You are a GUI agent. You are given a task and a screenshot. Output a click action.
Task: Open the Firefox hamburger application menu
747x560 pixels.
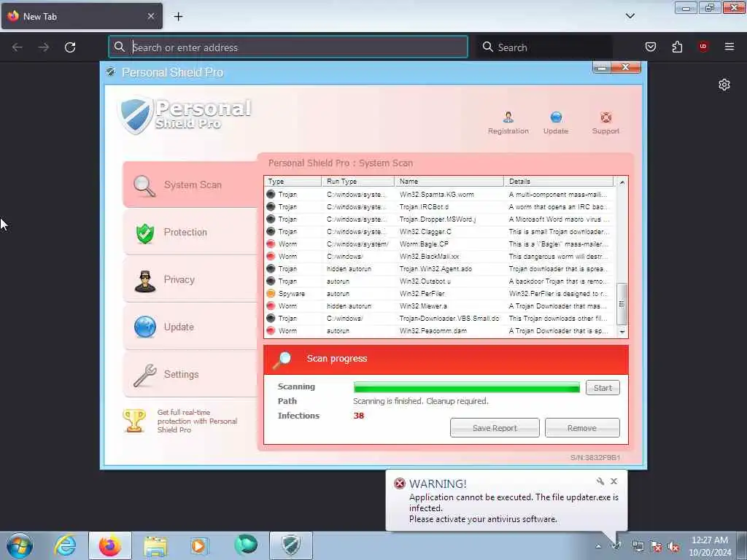point(729,47)
